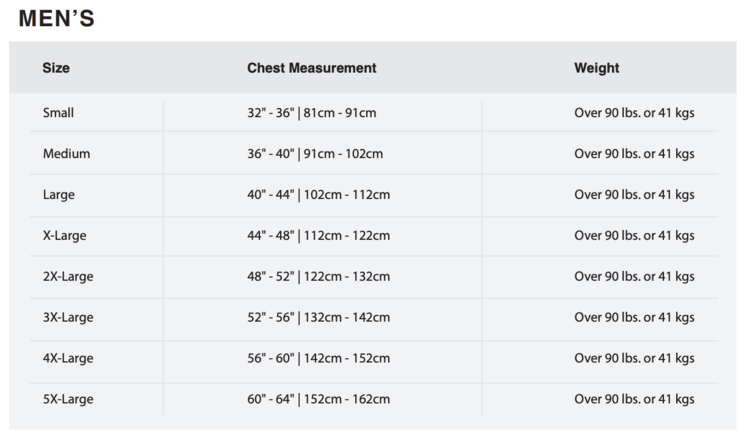This screenshot has width=750, height=437.
Task: Click the Chest Measurement column header
Action: click(311, 68)
